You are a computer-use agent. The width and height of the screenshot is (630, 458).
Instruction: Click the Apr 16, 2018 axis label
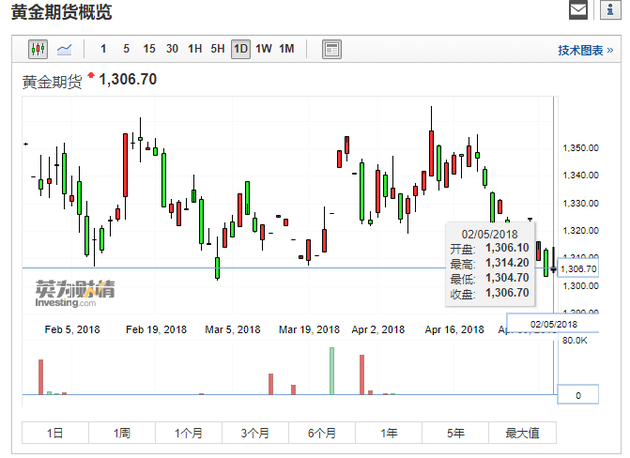[454, 329]
